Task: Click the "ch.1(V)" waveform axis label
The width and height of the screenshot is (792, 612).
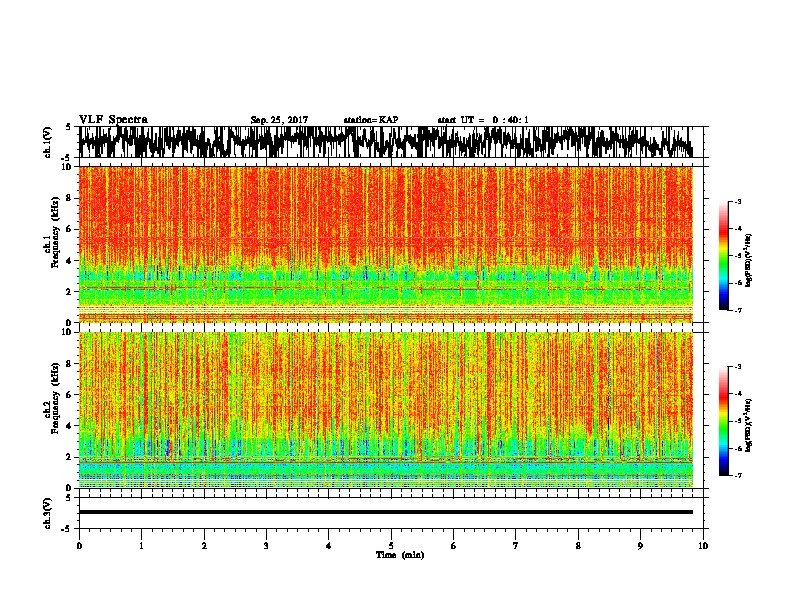Action: (x=48, y=142)
